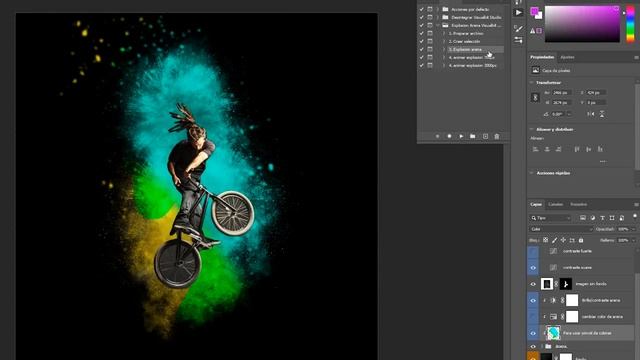The image size is (640, 360).
Task: Toggle layer filtering switch in Layers panel
Action: pos(635,216)
